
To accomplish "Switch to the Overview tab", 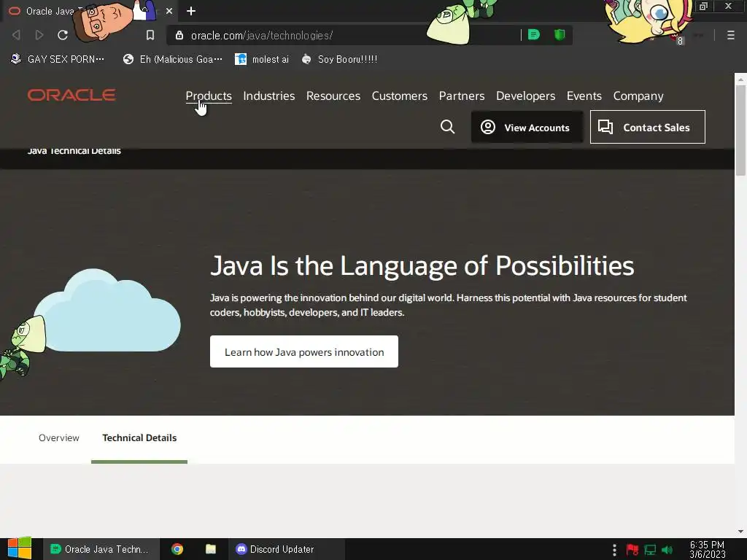I will pos(59,437).
